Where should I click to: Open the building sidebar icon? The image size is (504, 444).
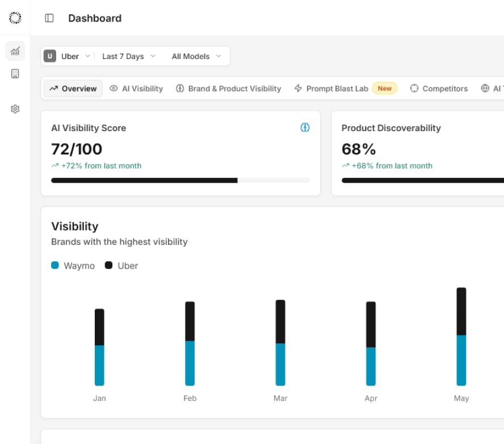[x=15, y=74]
